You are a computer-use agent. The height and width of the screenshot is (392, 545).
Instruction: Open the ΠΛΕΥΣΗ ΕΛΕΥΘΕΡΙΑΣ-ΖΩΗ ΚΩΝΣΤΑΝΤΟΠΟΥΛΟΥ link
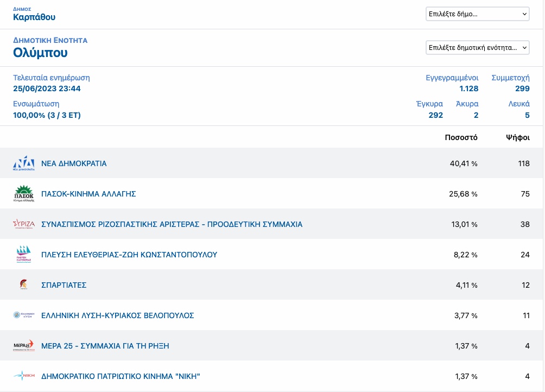tap(129, 255)
